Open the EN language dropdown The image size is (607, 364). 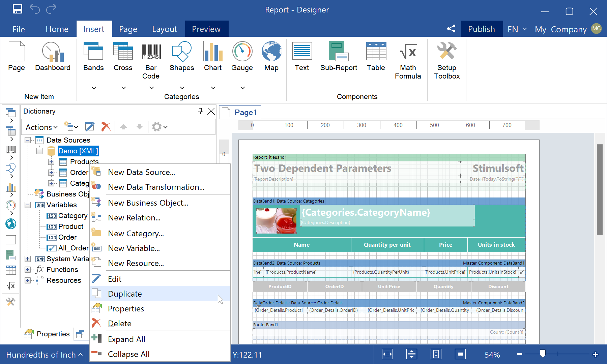tap(517, 29)
